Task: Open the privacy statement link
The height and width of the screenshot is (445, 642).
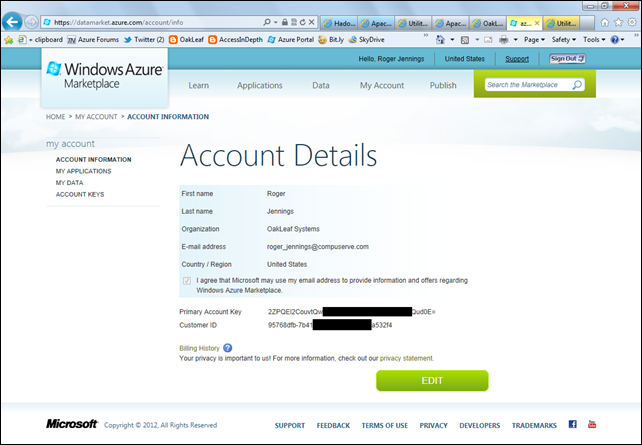Action: point(406,358)
